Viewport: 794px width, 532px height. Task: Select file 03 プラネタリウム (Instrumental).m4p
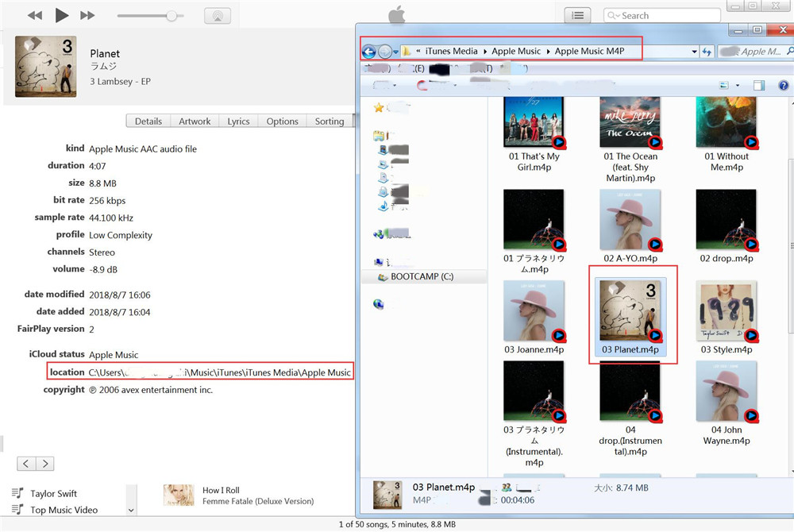click(x=534, y=414)
